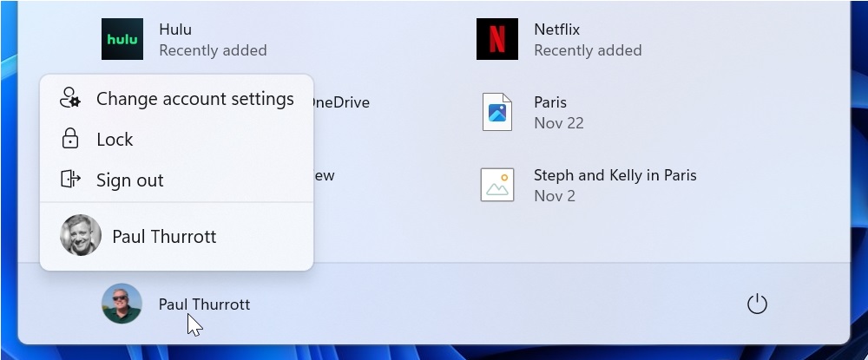Open the "Steph and Kelly in Paris" file name
The image size is (868, 360).
point(615,175)
